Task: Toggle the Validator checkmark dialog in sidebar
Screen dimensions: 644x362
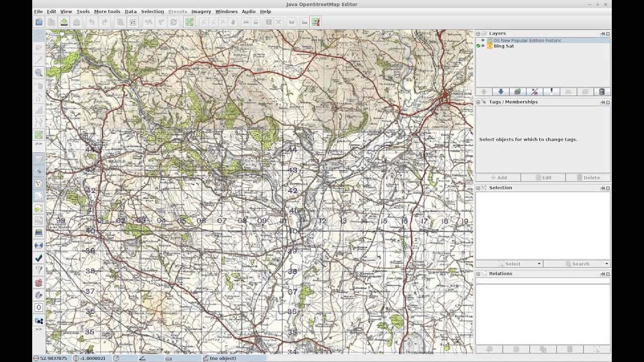Action: pyautogui.click(x=39, y=258)
